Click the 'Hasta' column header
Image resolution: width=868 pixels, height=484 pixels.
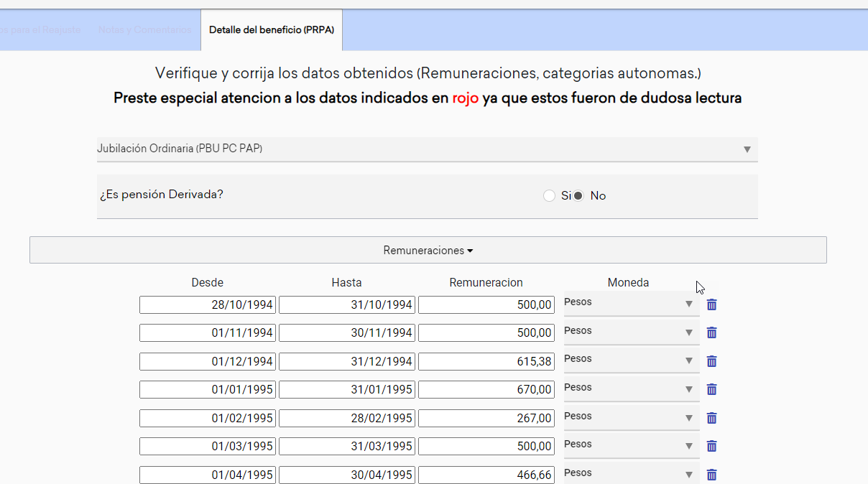click(x=347, y=283)
